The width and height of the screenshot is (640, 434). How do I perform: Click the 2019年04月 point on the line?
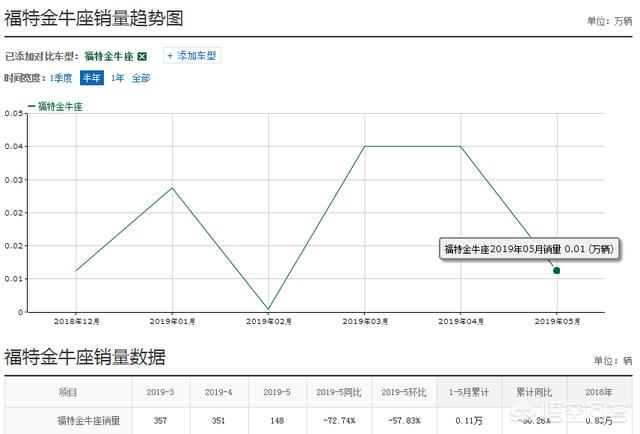[460, 147]
